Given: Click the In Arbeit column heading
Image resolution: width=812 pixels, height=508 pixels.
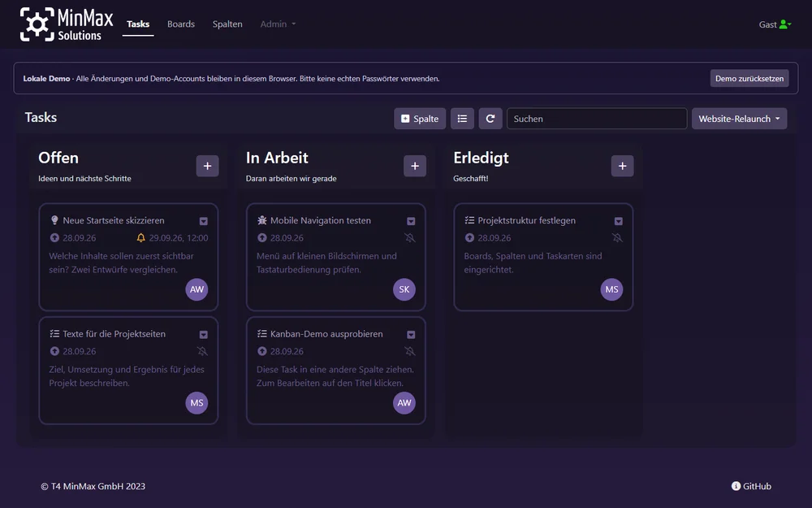Looking at the screenshot, I should point(277,158).
